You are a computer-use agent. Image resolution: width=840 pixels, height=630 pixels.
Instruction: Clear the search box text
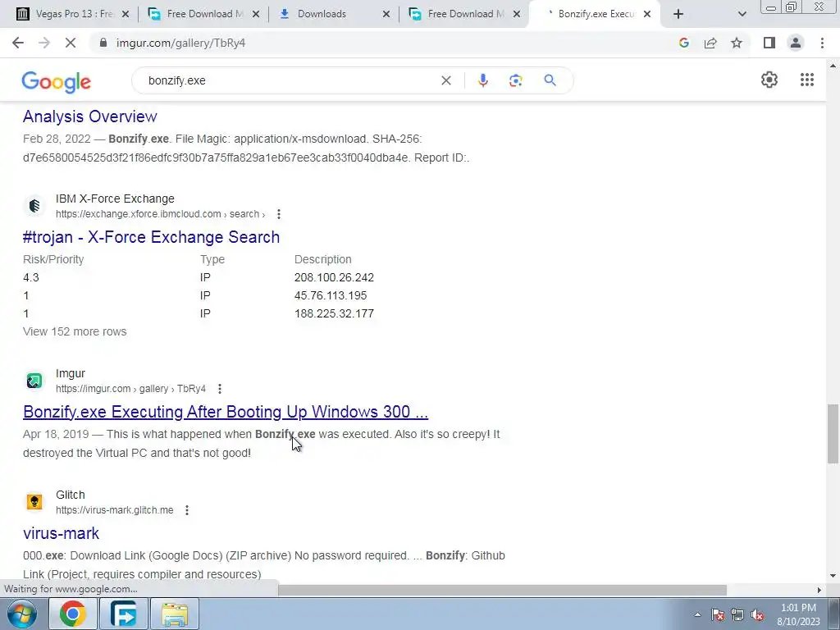[445, 80]
